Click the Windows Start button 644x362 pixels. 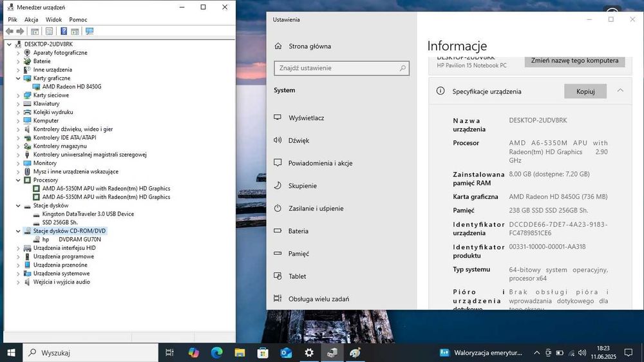[11, 352]
